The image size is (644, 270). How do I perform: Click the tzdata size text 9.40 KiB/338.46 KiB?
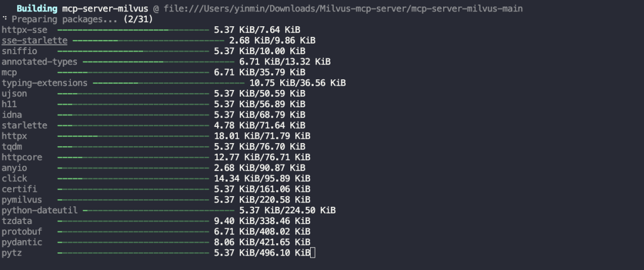pyautogui.click(x=262, y=221)
